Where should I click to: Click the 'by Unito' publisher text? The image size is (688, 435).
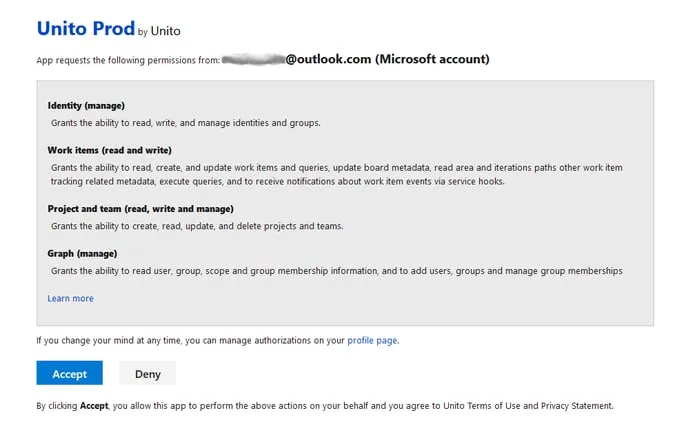tap(159, 31)
